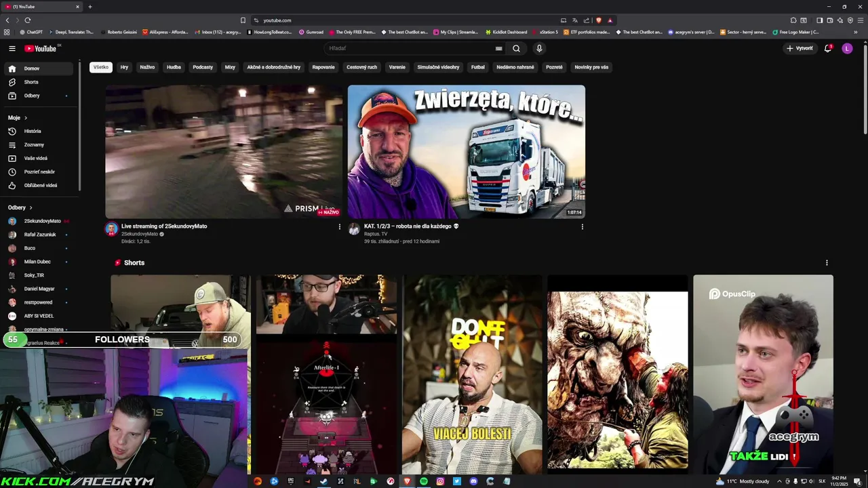Open the troll monster artwork short
The height and width of the screenshot is (488, 868).
(x=618, y=374)
